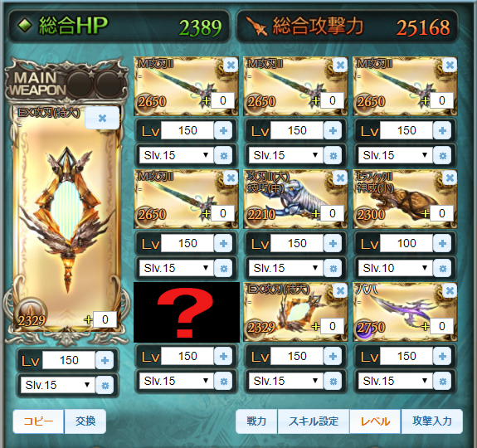Remove the セラフィック weapon via its X icon

[450, 178]
